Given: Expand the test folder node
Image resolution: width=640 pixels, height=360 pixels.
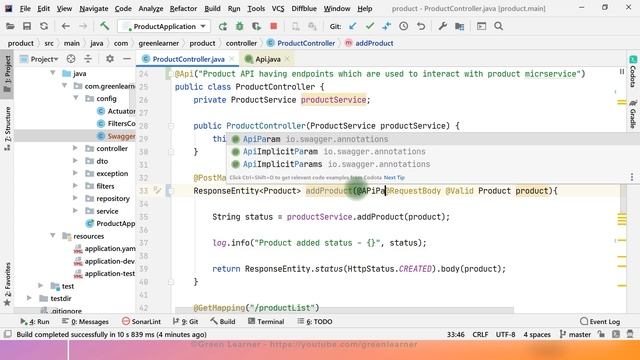Looking at the screenshot, I should tap(41, 286).
